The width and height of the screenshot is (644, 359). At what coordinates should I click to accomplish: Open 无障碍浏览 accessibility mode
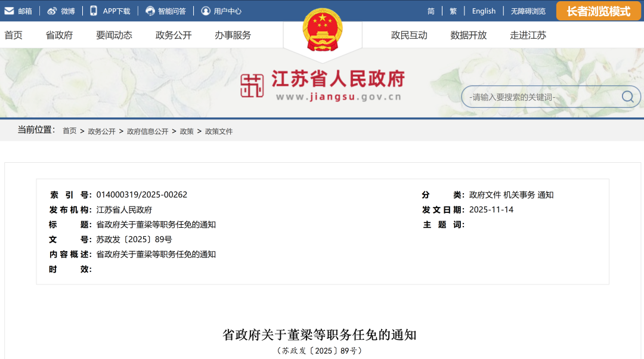coord(528,11)
